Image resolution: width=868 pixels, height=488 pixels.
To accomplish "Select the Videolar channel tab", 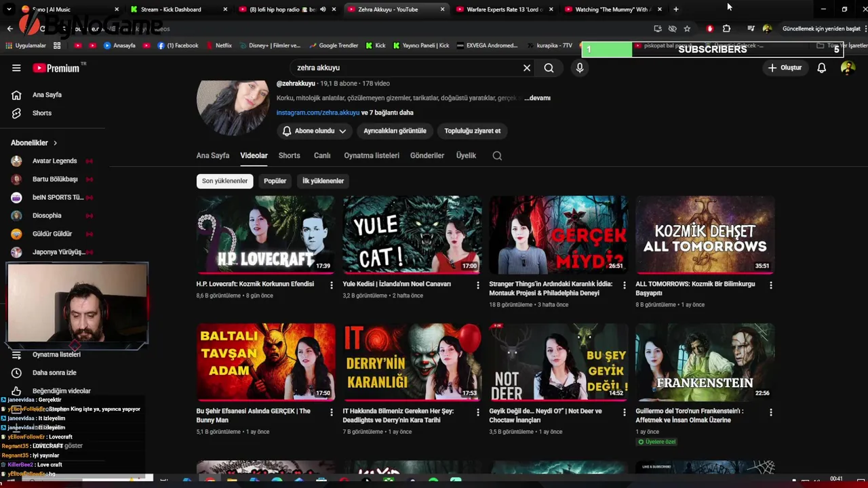I will click(254, 156).
